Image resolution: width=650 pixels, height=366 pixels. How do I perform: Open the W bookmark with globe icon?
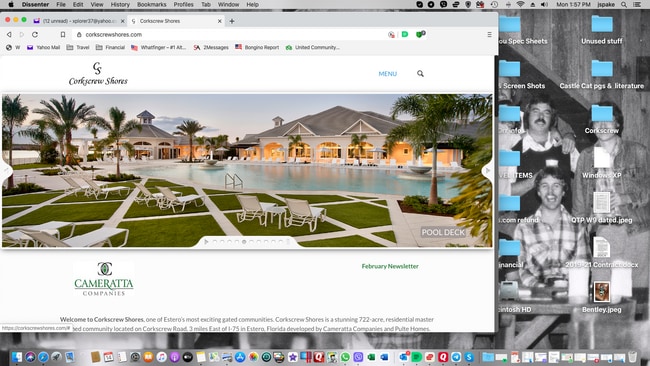coord(13,47)
